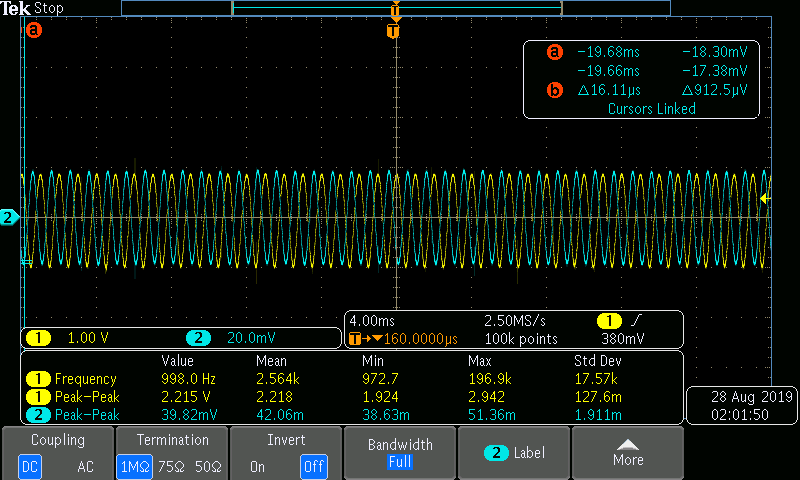Turn Invert On
This screenshot has width=800, height=480.
click(x=257, y=466)
